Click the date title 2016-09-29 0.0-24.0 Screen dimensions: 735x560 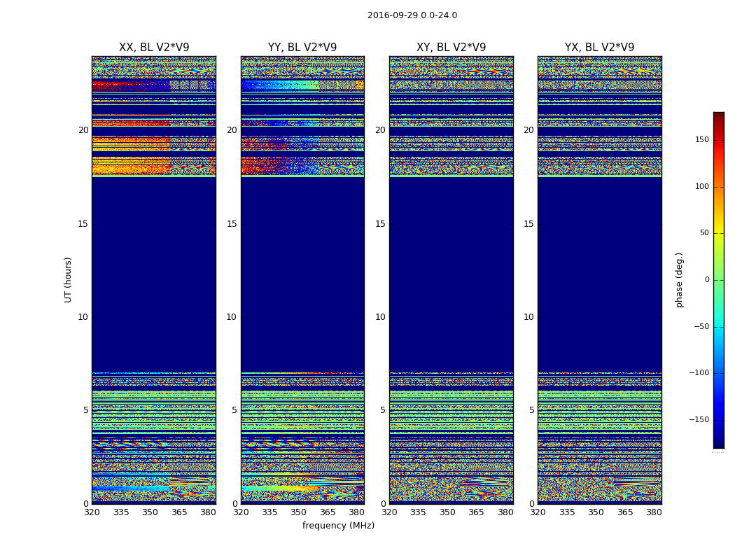pyautogui.click(x=412, y=15)
